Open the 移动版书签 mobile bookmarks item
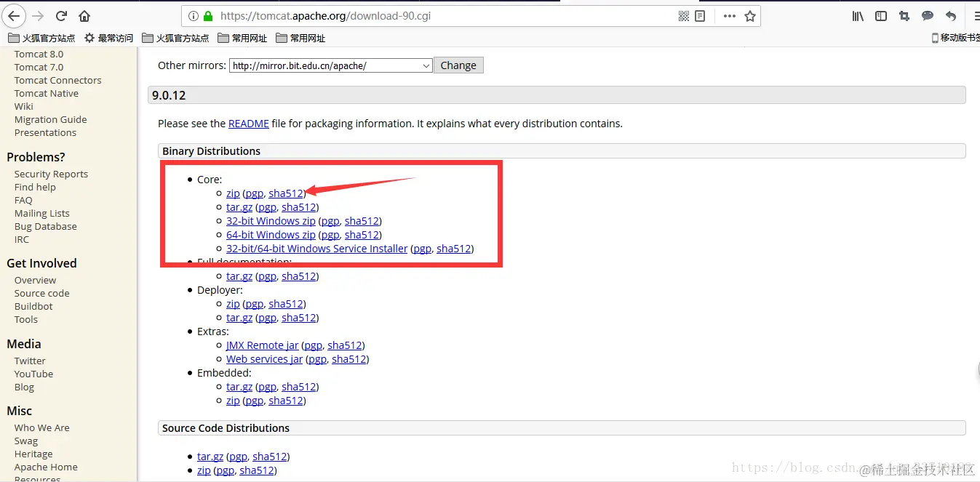Viewport: 980px width, 482px height. pyautogui.click(x=955, y=38)
